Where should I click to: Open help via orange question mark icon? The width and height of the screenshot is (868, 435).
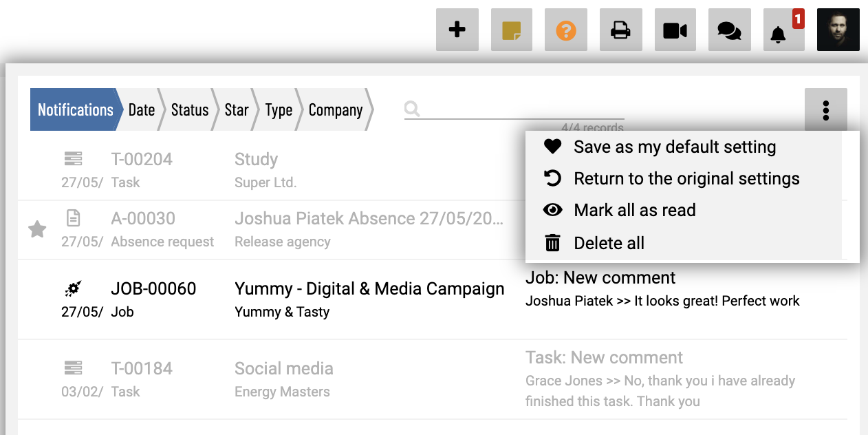pos(565,30)
